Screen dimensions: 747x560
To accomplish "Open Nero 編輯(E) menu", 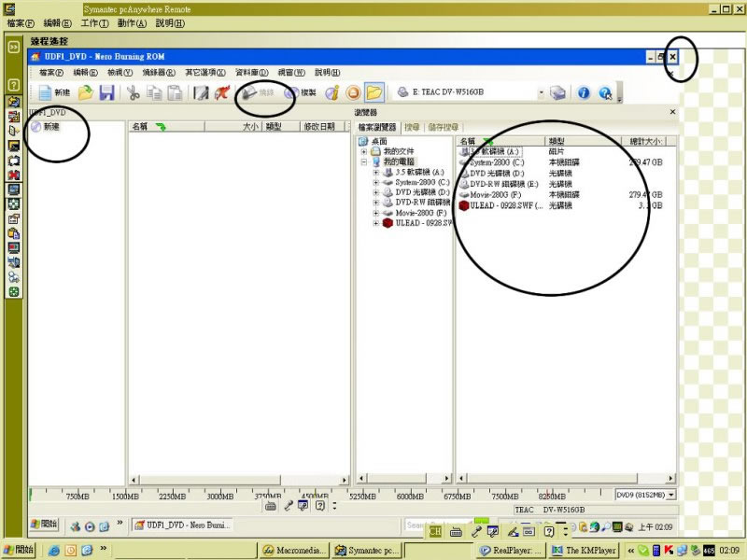I will point(85,73).
